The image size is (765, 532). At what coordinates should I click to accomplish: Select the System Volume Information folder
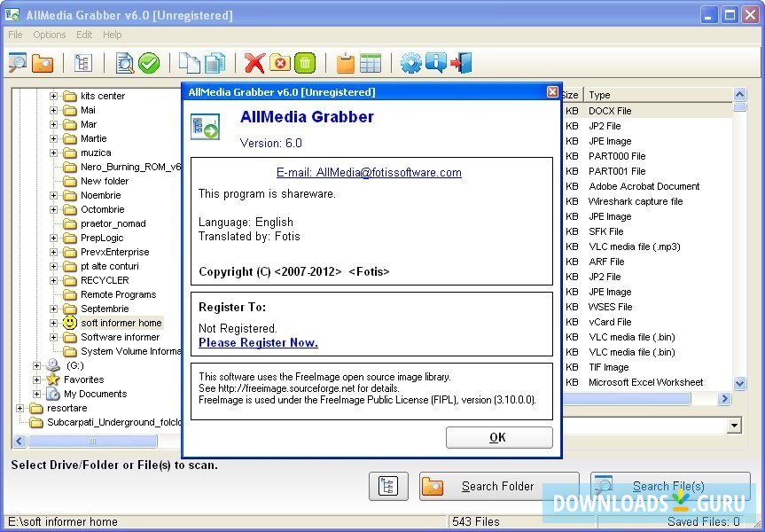coord(130,351)
